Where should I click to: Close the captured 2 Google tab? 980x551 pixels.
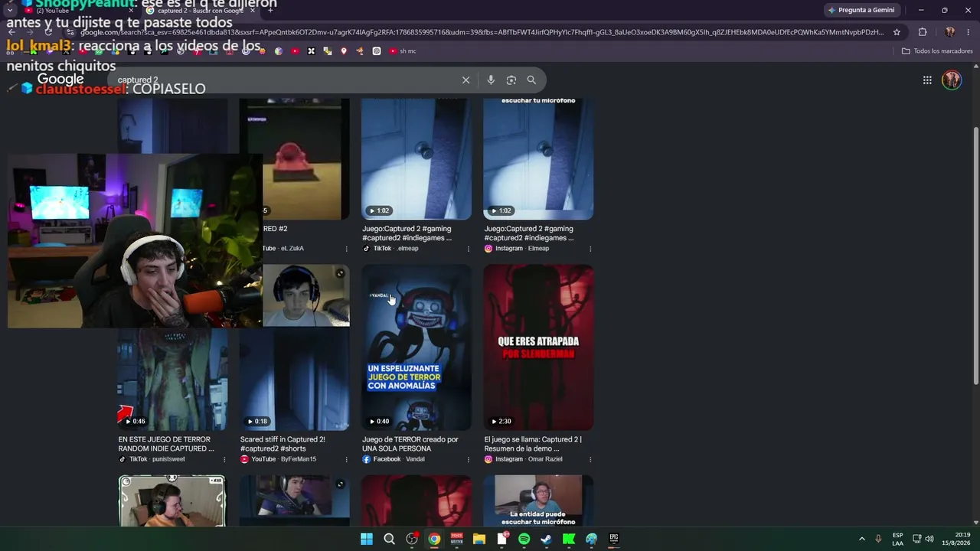[253, 10]
